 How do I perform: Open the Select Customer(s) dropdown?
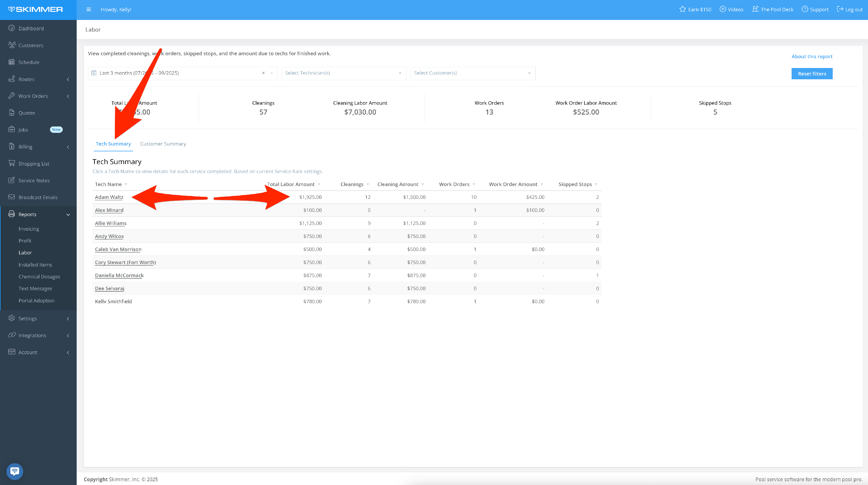[473, 73]
